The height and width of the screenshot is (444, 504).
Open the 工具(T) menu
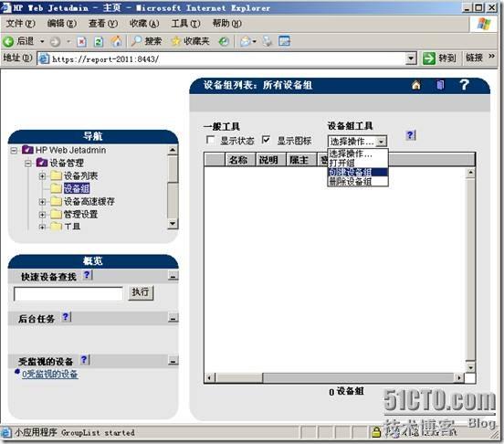(185, 24)
